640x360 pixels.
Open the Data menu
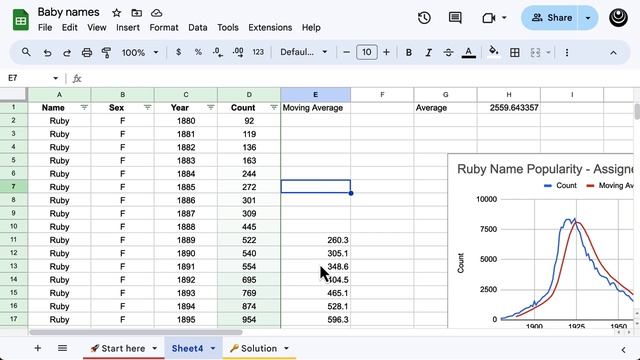coord(198,27)
